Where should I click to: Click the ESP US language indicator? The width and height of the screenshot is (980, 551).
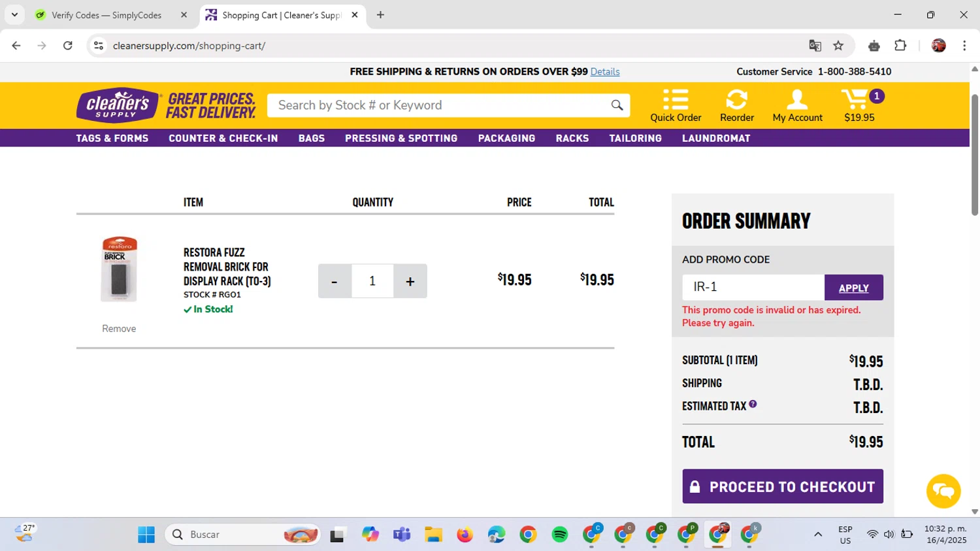(845, 535)
